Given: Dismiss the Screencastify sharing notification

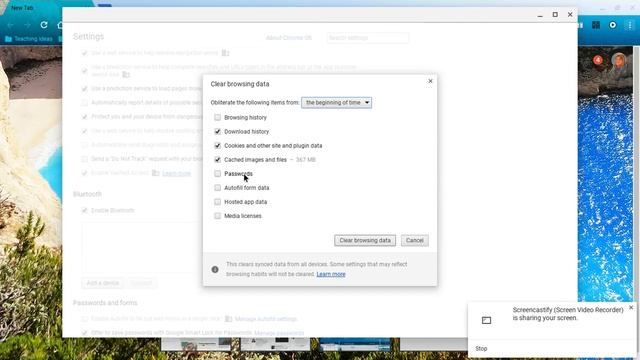Looking at the screenshot, I should pos(631,307).
